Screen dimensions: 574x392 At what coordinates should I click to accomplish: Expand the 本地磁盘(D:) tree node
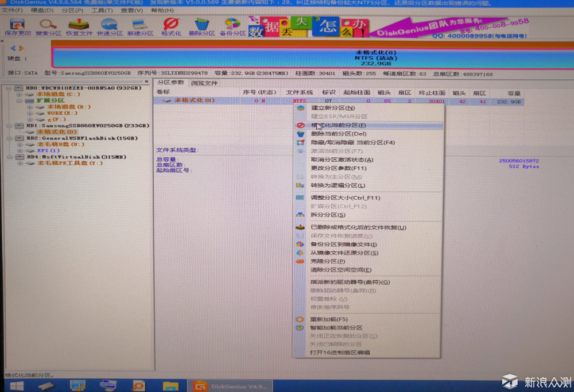tap(30, 107)
